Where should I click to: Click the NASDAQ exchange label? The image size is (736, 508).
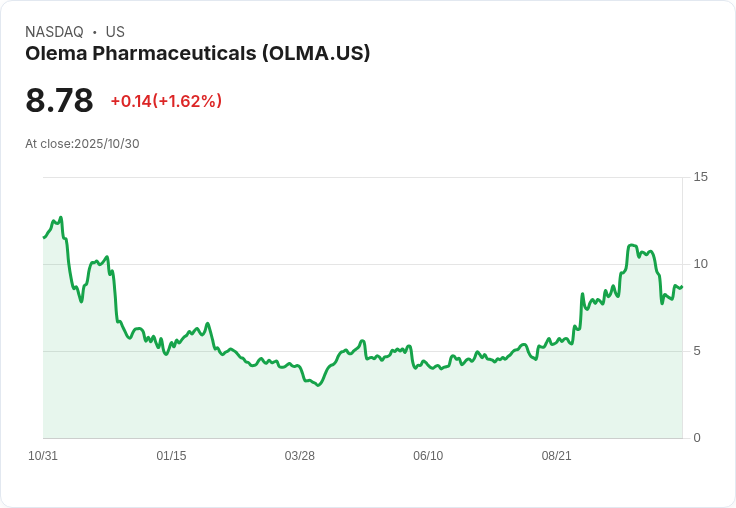pos(54,32)
